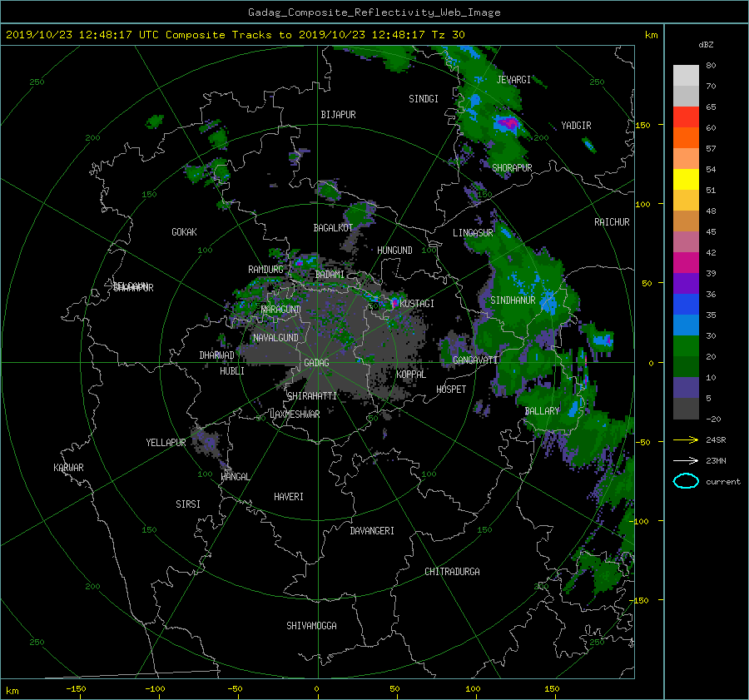This screenshot has height=700, width=749.
Task: Click the KOPPAL city label
Action: tap(411, 374)
